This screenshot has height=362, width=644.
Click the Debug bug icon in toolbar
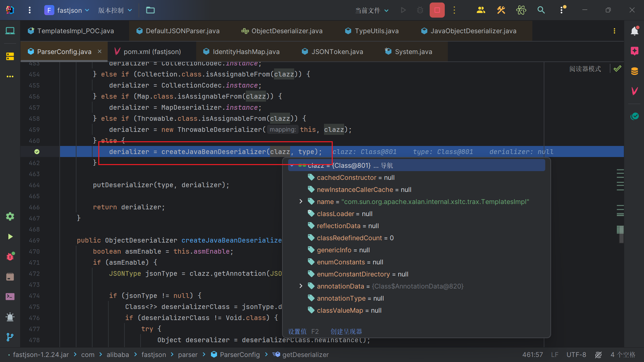420,10
